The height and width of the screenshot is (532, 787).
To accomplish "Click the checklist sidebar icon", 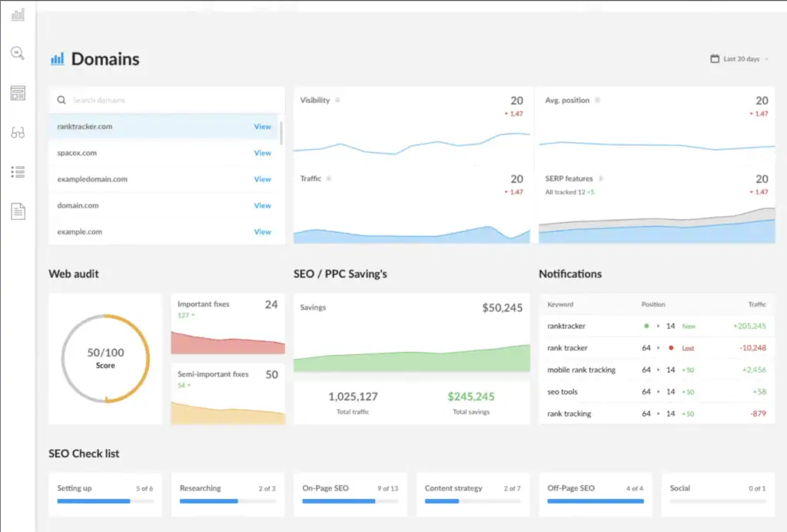I will pos(18,171).
